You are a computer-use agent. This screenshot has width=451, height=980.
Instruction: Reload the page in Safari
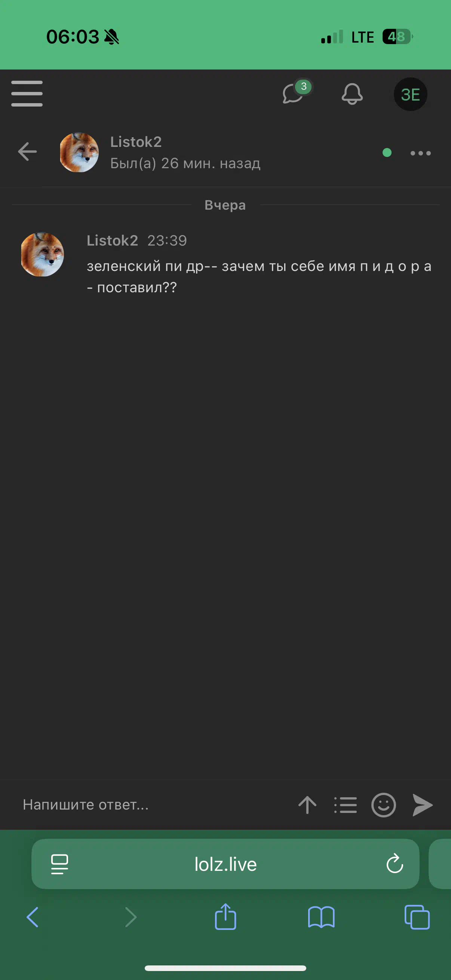[395, 864]
